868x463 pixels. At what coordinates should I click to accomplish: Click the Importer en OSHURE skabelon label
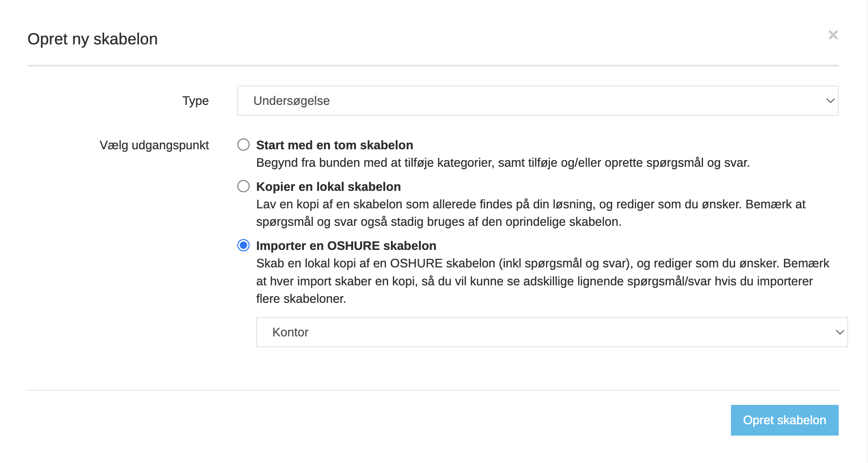[x=346, y=246]
